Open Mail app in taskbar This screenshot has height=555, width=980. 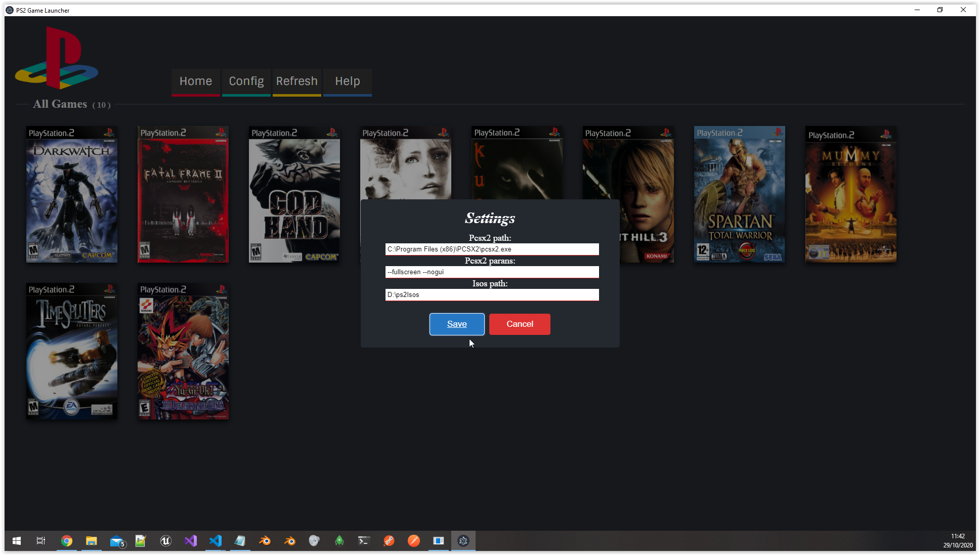tap(117, 541)
